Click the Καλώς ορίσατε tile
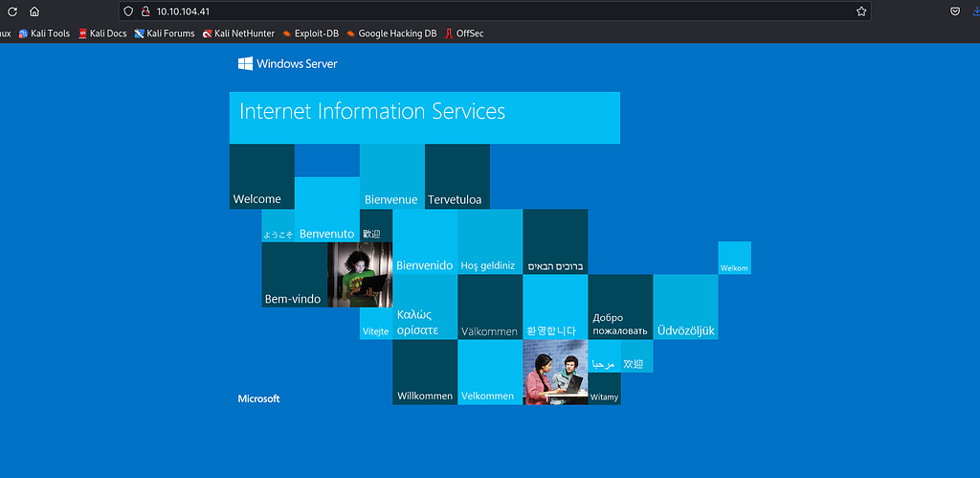The height and width of the screenshot is (478, 980). point(425,307)
